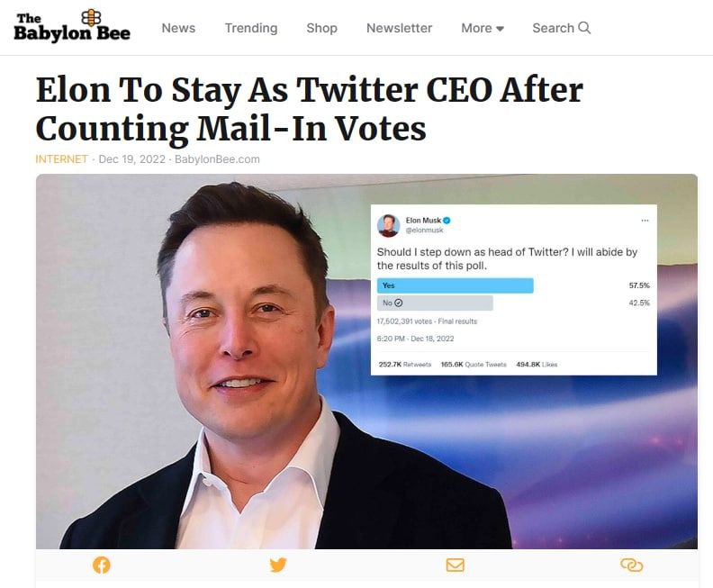Screen dimensions: 713x588
Task: Visit the Newsletter page
Action: click(x=399, y=28)
